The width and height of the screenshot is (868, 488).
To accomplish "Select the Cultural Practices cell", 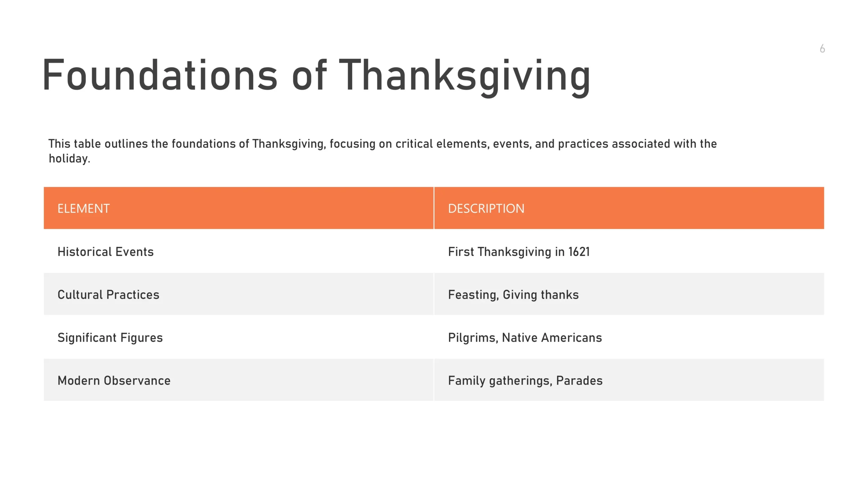I will click(108, 294).
